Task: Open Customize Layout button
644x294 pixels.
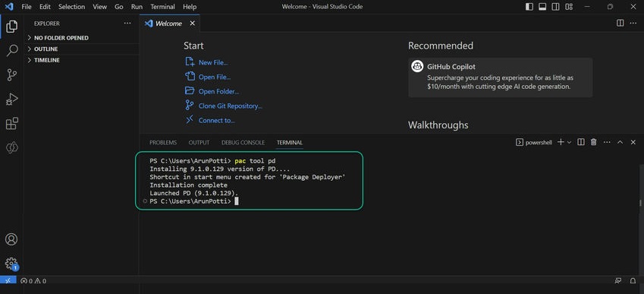Action: (x=569, y=7)
